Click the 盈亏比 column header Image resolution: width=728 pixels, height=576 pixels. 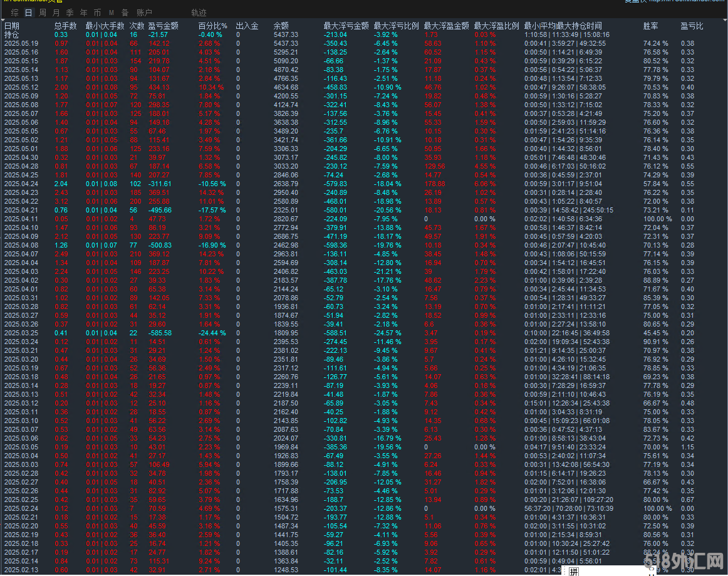pos(692,26)
